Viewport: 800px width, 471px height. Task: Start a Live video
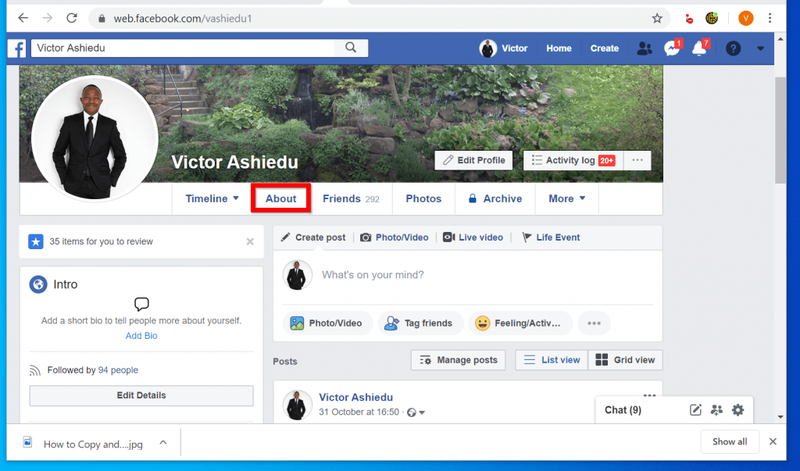tap(473, 237)
